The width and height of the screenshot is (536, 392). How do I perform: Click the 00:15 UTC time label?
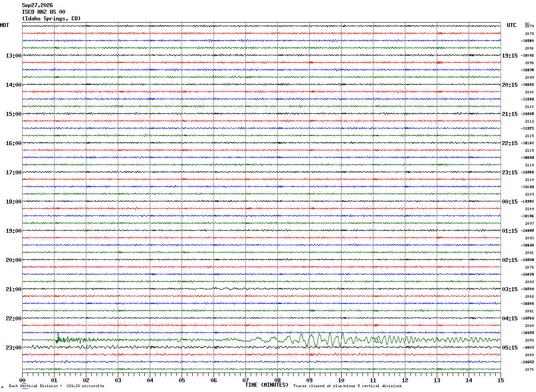509,202
